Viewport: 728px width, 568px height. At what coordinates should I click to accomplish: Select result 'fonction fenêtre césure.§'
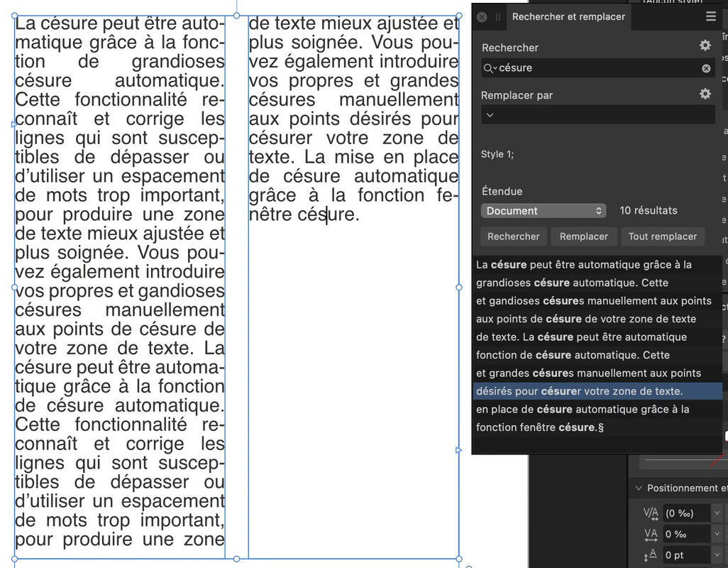(597, 427)
